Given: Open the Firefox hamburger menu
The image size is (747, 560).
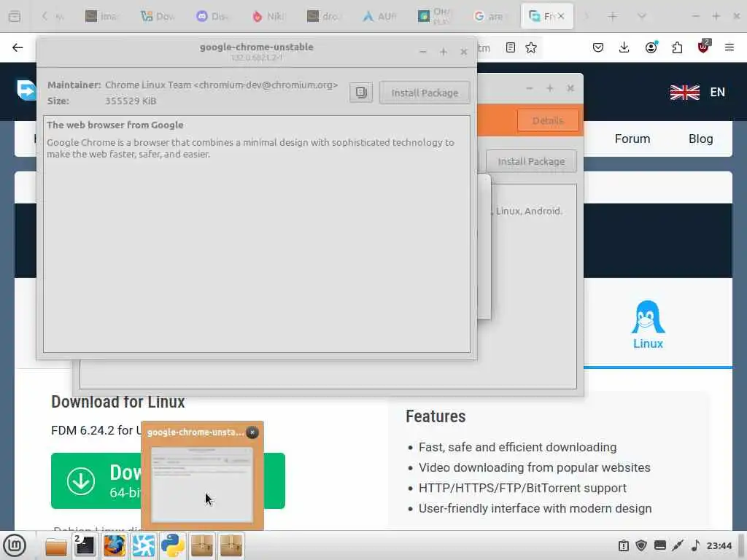Looking at the screenshot, I should pyautogui.click(x=729, y=47).
